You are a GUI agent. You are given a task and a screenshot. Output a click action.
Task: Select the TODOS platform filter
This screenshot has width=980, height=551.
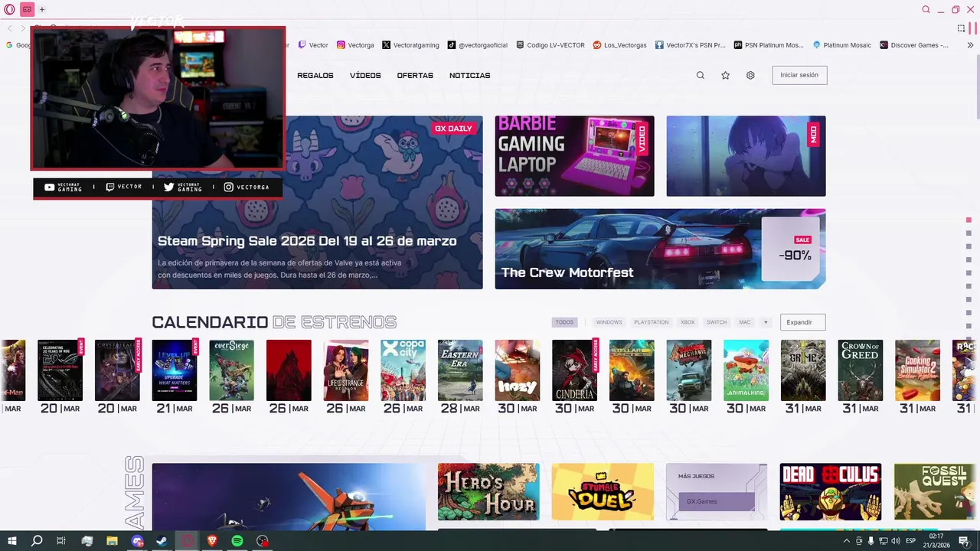pos(564,322)
